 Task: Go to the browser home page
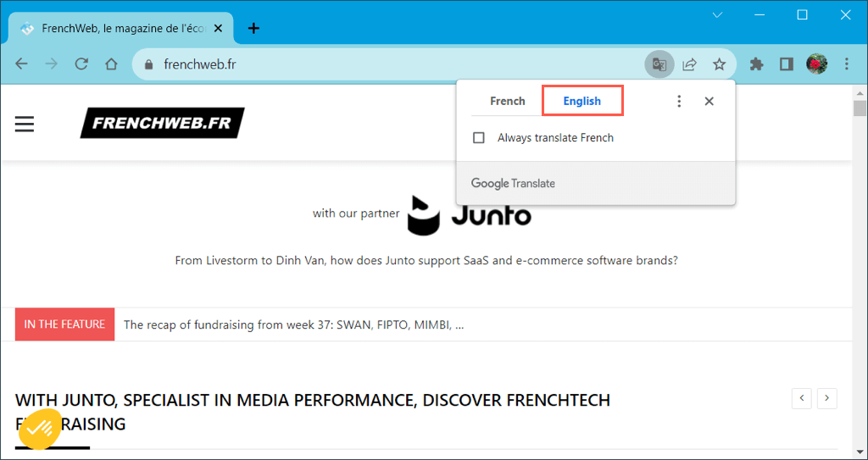pos(111,64)
